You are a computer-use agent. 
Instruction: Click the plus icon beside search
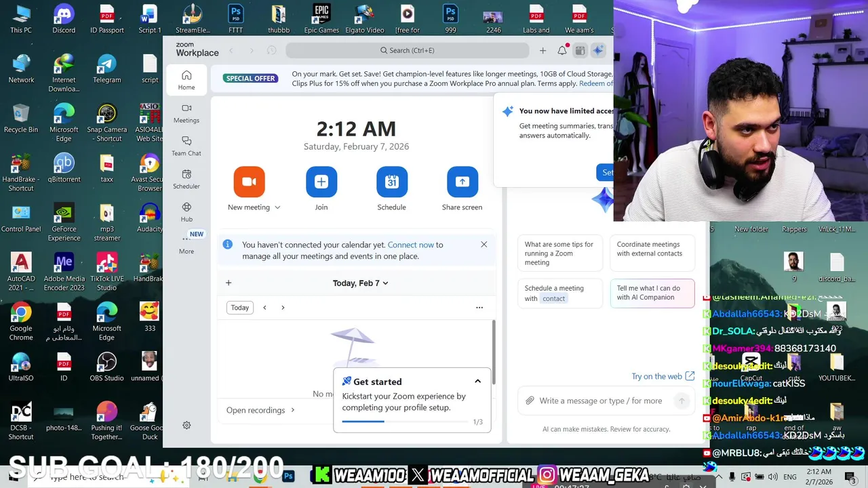pos(542,50)
